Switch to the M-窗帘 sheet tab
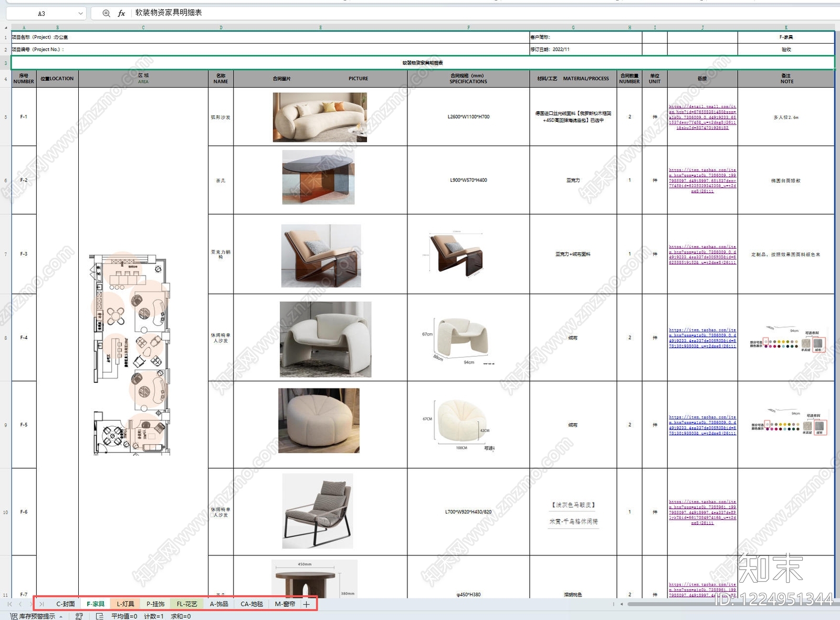 285,604
